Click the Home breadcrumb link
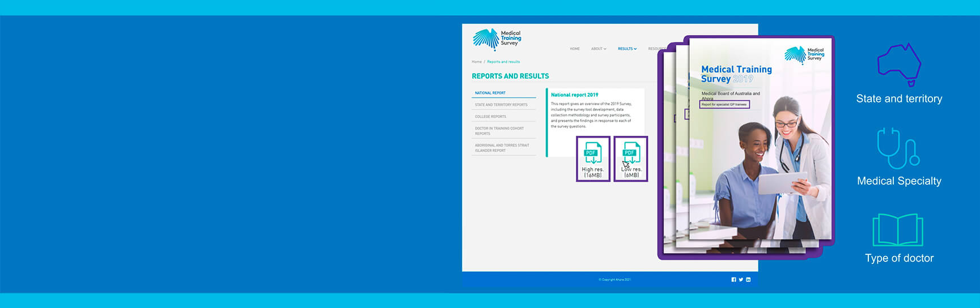The width and height of the screenshot is (980, 308). tap(477, 62)
